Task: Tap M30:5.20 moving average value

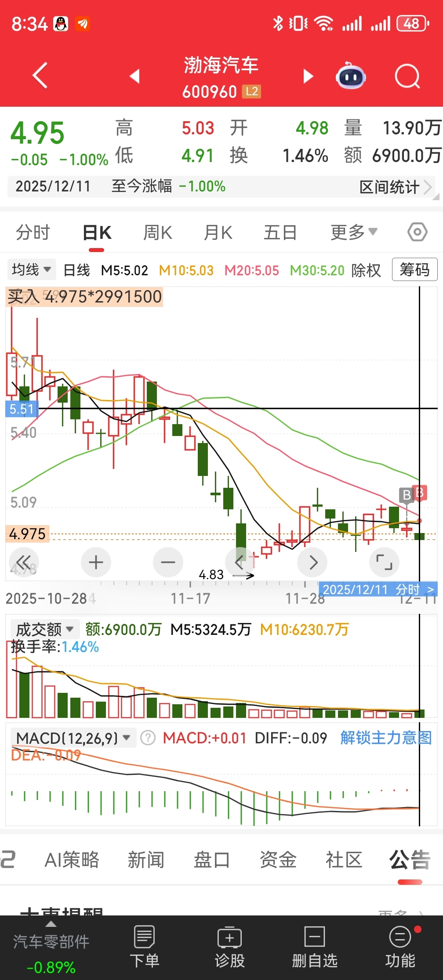Action: point(317,270)
